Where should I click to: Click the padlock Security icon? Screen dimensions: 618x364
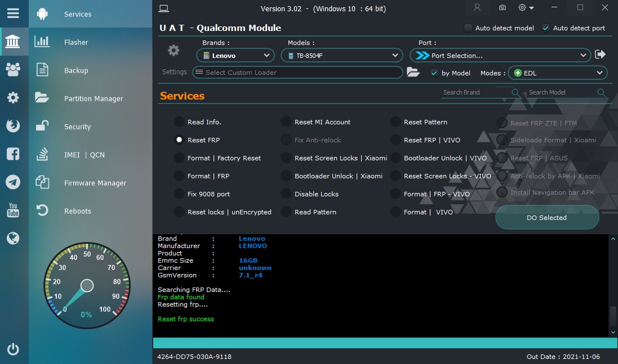tap(42, 126)
